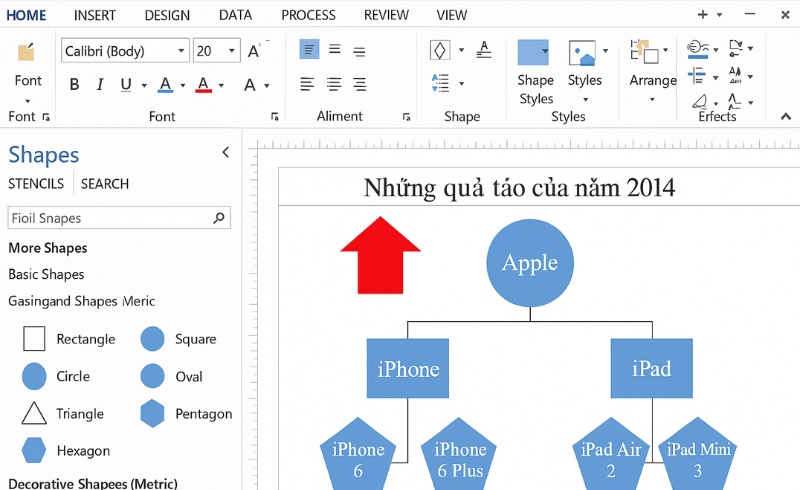Image resolution: width=800 pixels, height=490 pixels.
Task: Open the Shape Styles gallery
Action: click(533, 52)
